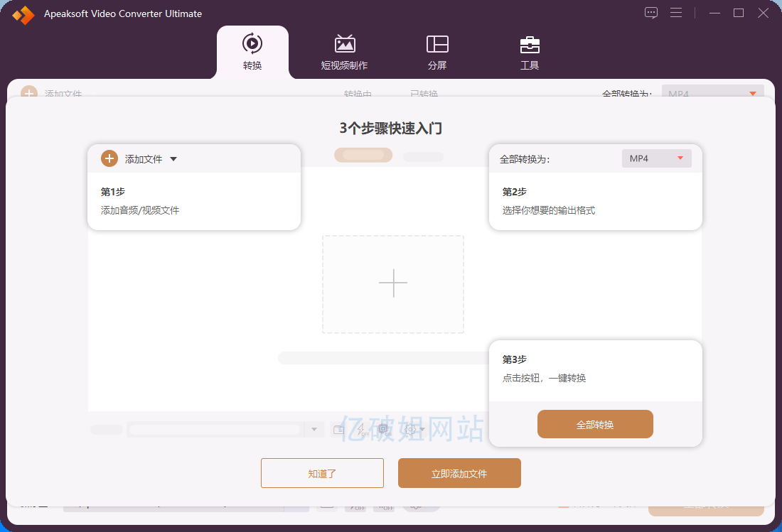Minimize the Apeaksoft window
The height and width of the screenshot is (532, 782).
714,13
